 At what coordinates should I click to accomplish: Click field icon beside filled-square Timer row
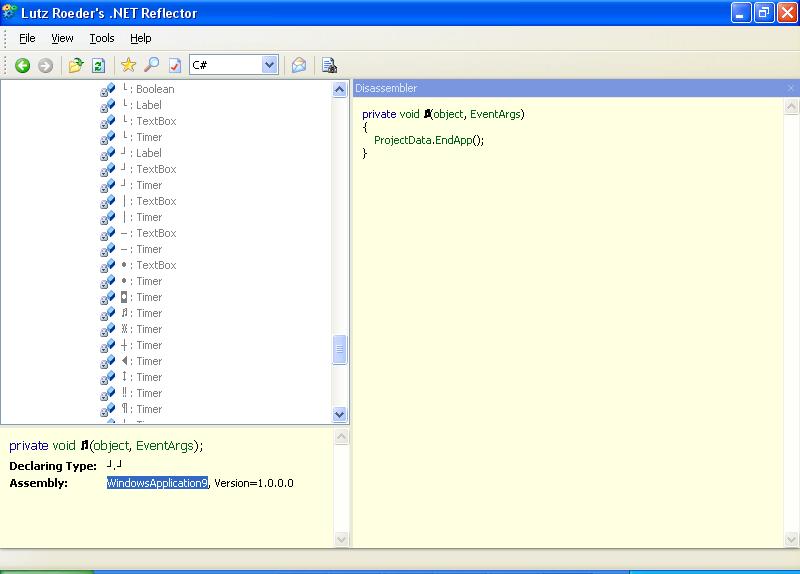[108, 298]
